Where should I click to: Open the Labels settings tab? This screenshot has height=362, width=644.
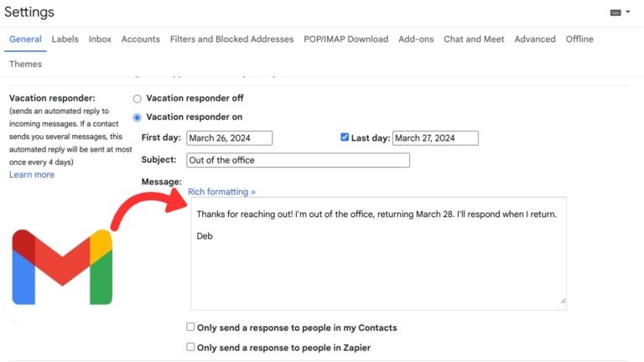[65, 39]
